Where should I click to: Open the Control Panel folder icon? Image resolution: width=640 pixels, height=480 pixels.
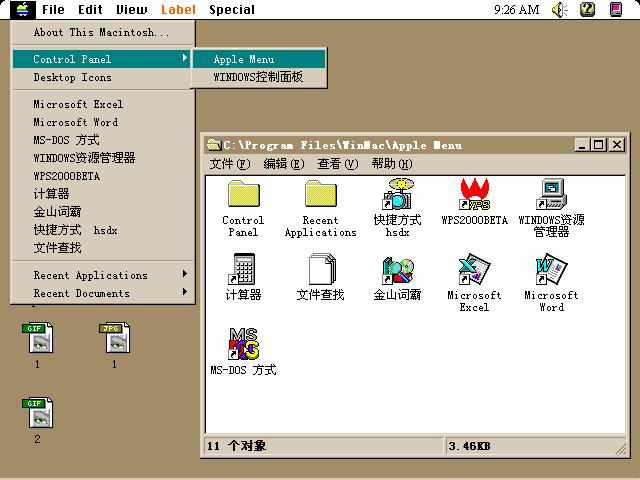[243, 193]
